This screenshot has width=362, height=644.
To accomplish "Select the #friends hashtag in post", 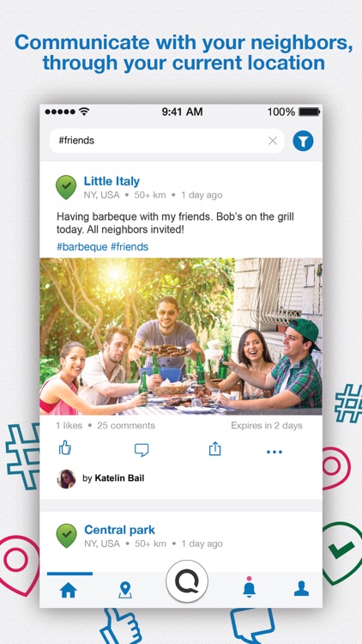I will point(130,246).
